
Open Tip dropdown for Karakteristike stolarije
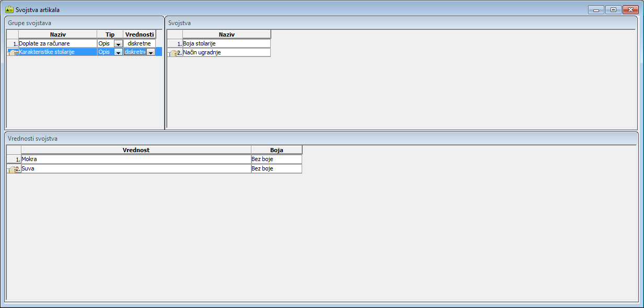tap(118, 52)
